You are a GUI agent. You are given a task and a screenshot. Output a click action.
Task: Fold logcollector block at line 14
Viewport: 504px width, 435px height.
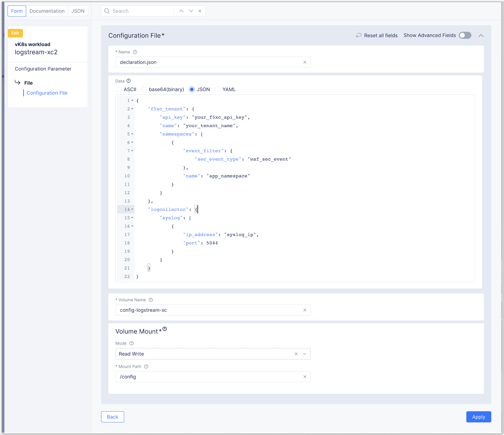click(x=132, y=209)
